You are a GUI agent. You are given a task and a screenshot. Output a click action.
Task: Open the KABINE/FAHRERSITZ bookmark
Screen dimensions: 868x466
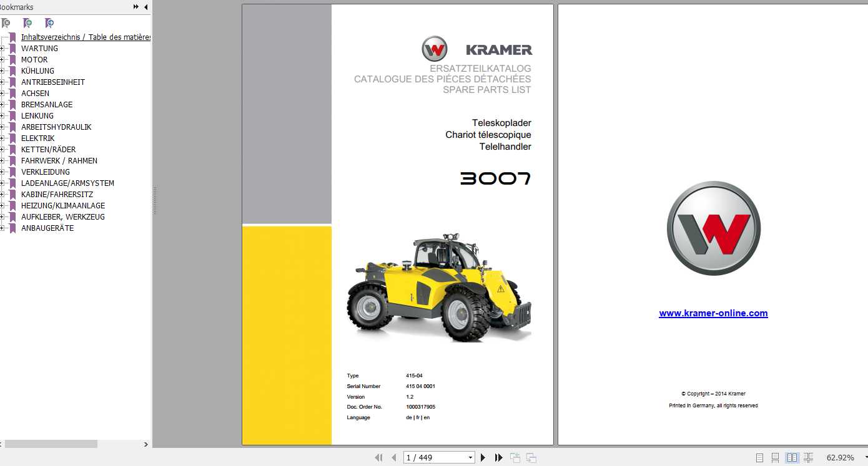57,194
